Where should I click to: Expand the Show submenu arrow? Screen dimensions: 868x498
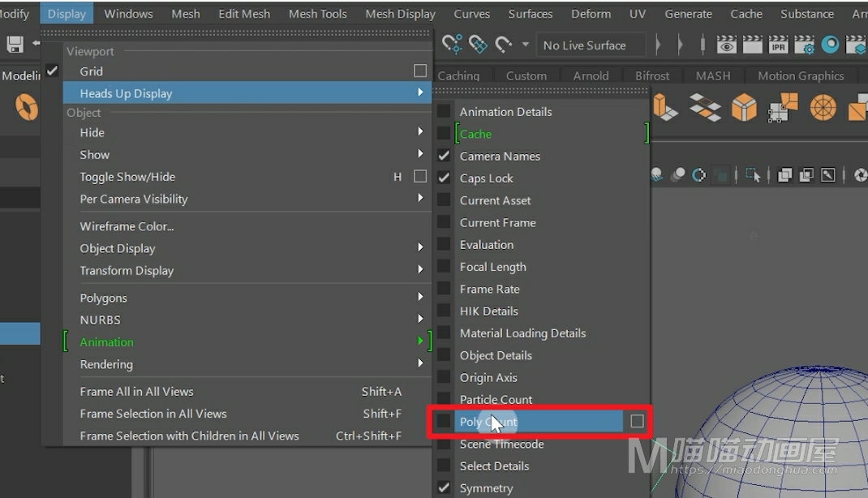tap(420, 153)
